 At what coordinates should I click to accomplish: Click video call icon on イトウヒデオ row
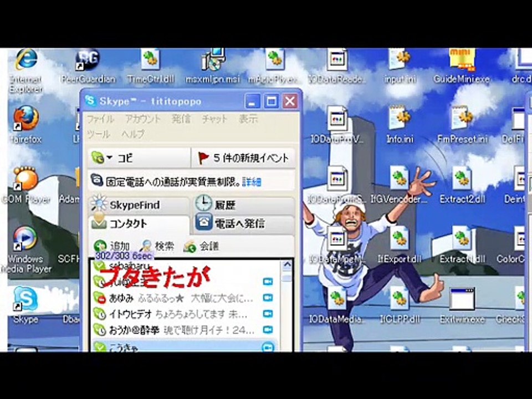click(x=268, y=314)
